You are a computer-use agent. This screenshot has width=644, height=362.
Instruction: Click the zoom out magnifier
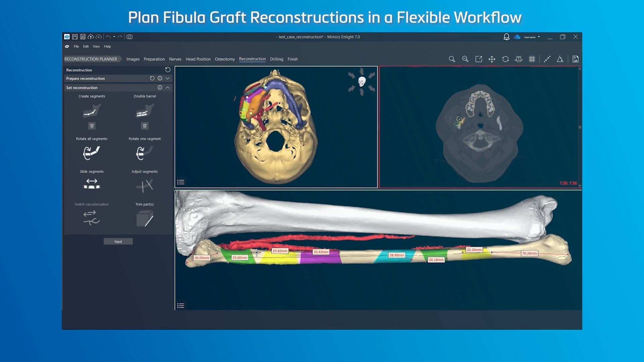tap(465, 59)
